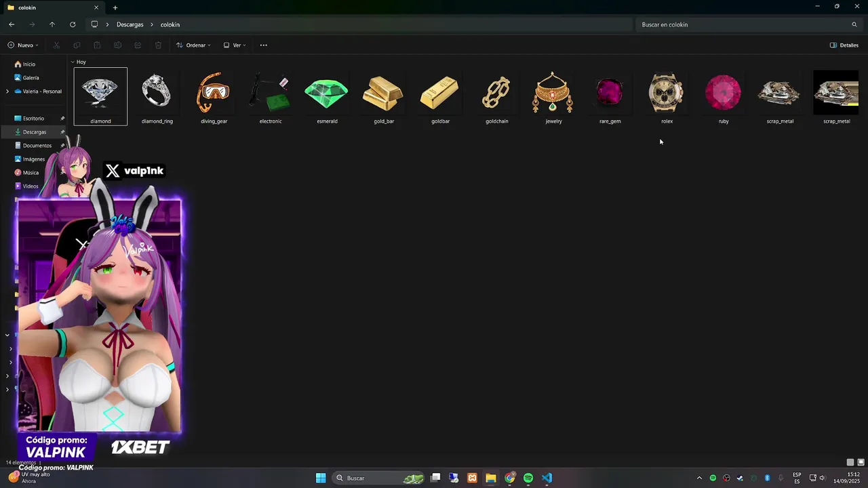
Task: Go to Inicio in sidebar
Action: click(25, 64)
